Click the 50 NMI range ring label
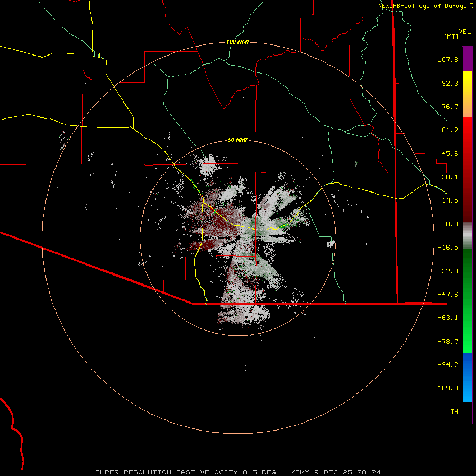Screen dimensions: 476x476 237,140
